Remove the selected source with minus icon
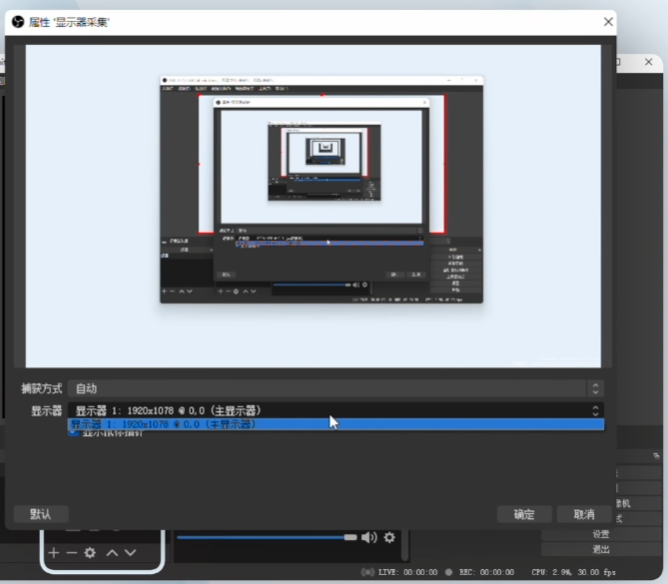The image size is (668, 584). tap(71, 552)
